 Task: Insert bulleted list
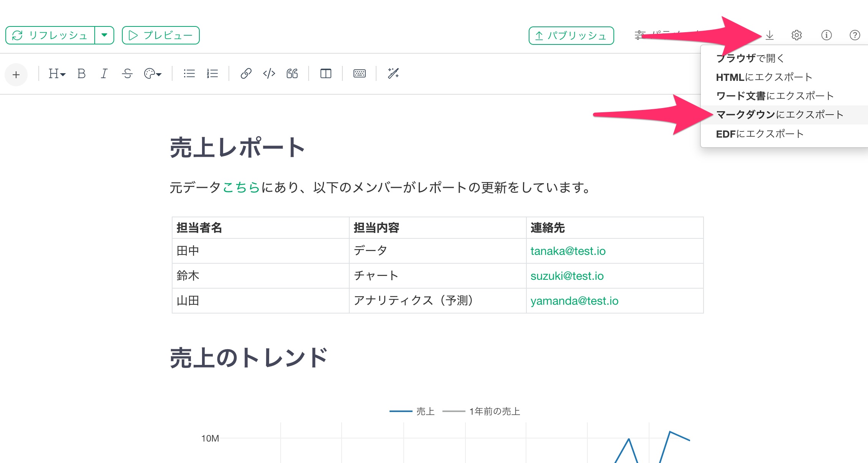tap(189, 74)
